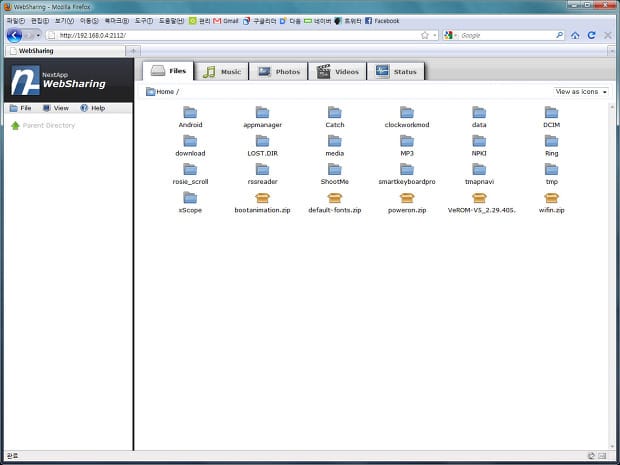
Task: Select the bootanimation.zip archive icon
Action: pos(262,198)
